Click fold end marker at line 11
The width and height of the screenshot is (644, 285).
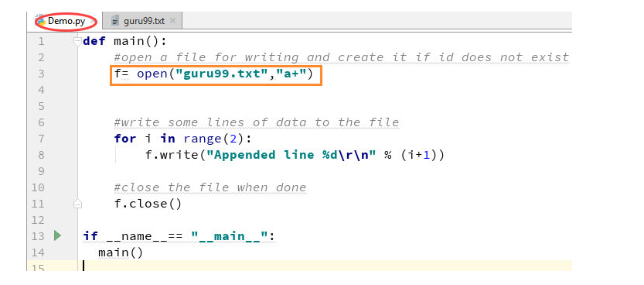coord(77,204)
